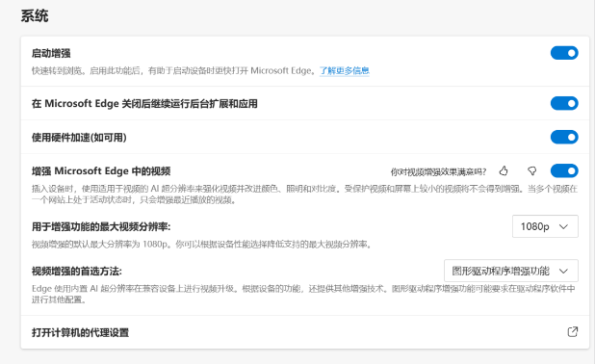
Task: Open the 1080p max resolution dropdown
Action: [545, 226]
